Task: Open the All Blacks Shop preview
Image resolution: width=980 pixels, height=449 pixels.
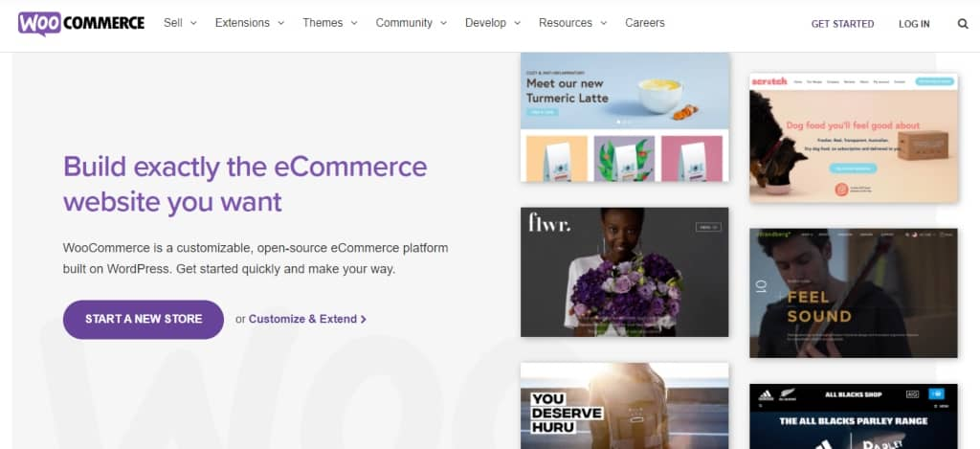Action: [x=853, y=416]
